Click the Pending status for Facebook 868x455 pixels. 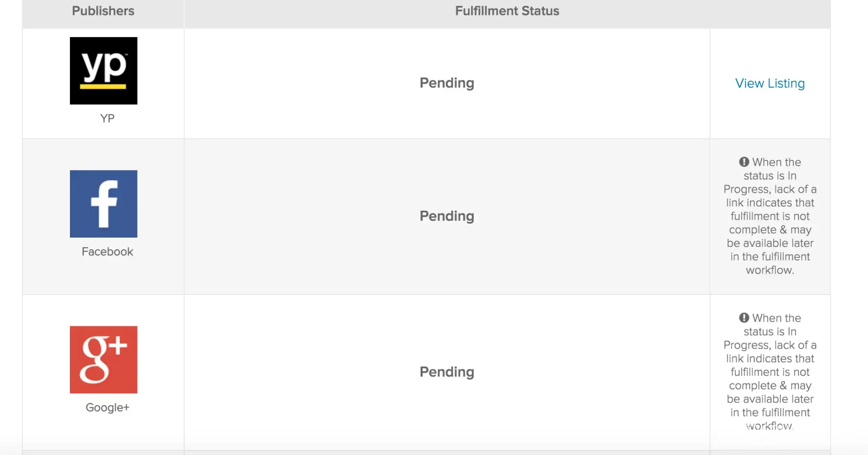447,216
